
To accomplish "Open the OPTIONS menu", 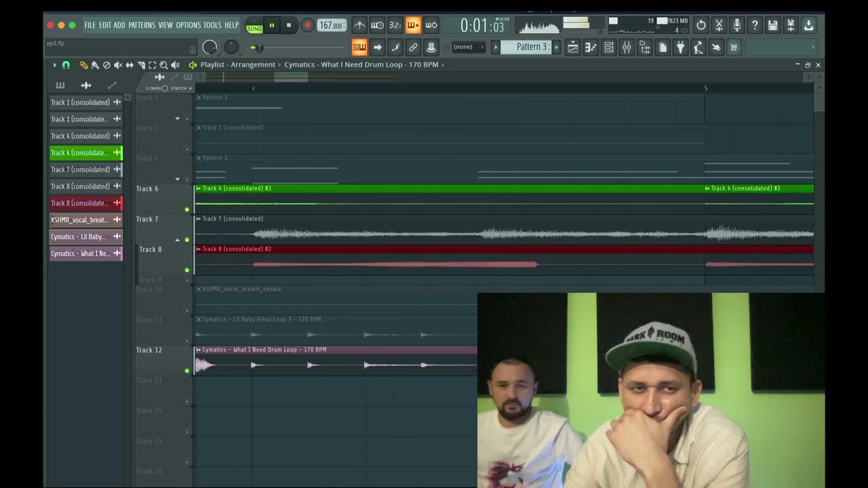I will click(189, 25).
